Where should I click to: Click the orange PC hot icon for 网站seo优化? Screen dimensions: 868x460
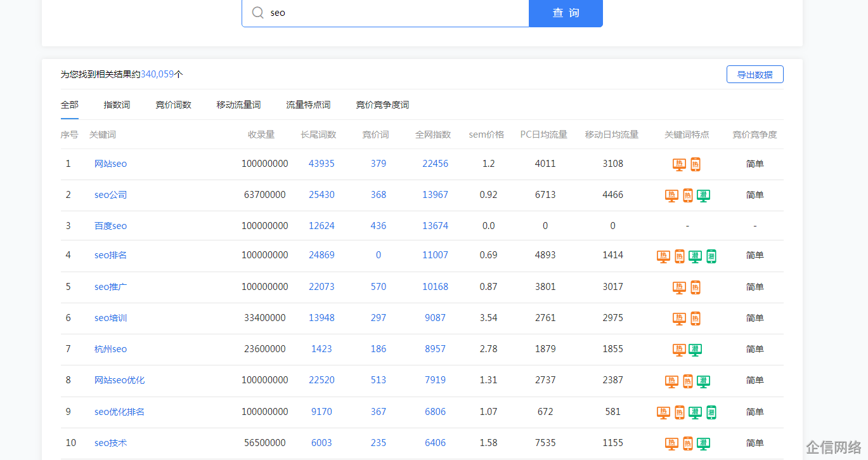click(x=671, y=381)
